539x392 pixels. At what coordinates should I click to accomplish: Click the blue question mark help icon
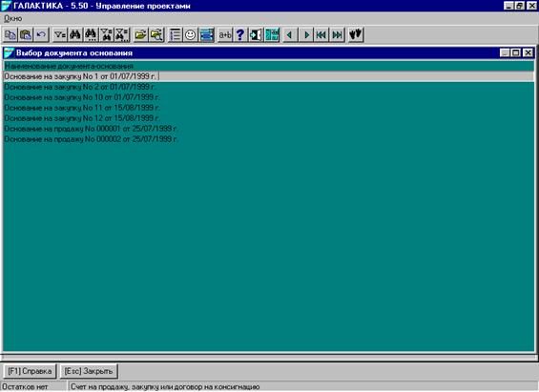(240, 34)
